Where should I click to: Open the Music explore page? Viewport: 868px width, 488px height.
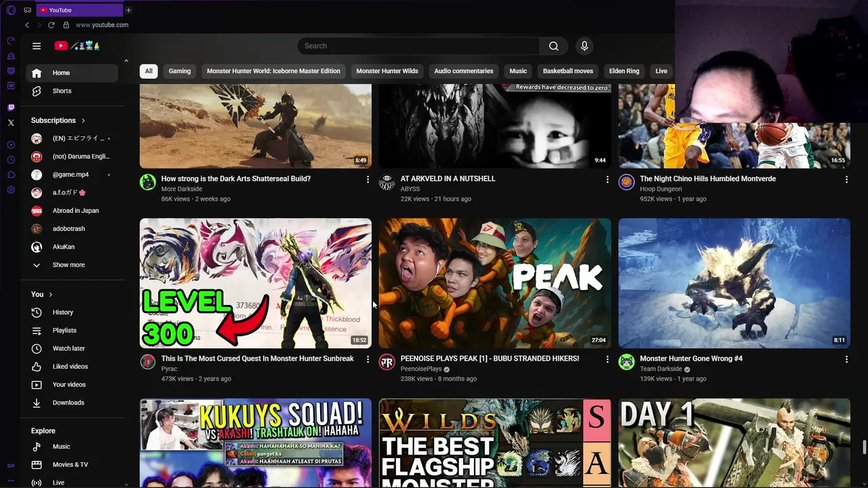tap(72, 447)
